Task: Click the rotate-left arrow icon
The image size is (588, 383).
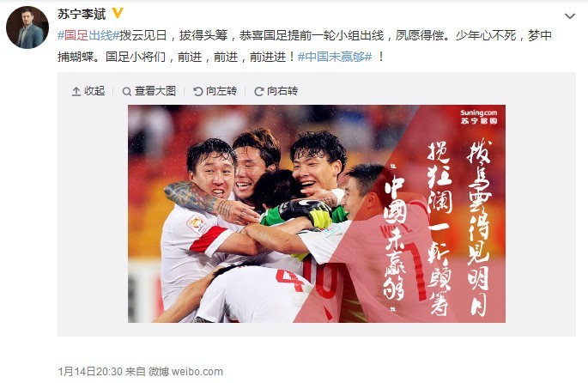Action: [197, 91]
